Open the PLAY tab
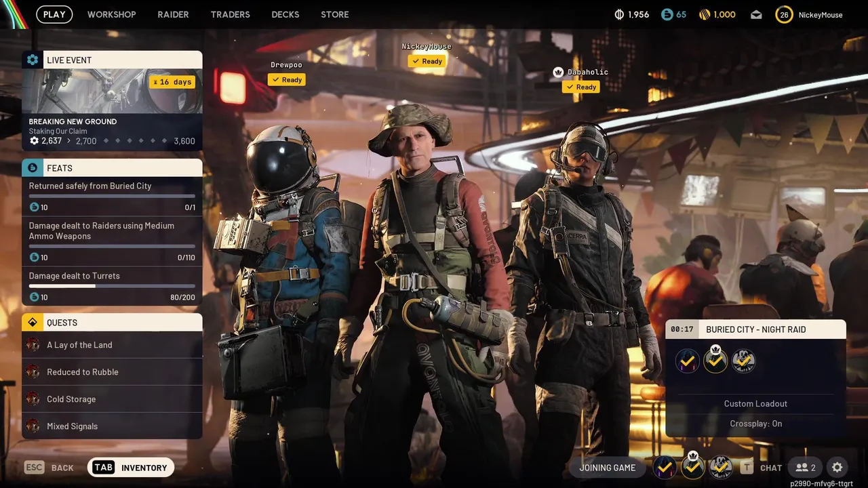 coord(54,14)
